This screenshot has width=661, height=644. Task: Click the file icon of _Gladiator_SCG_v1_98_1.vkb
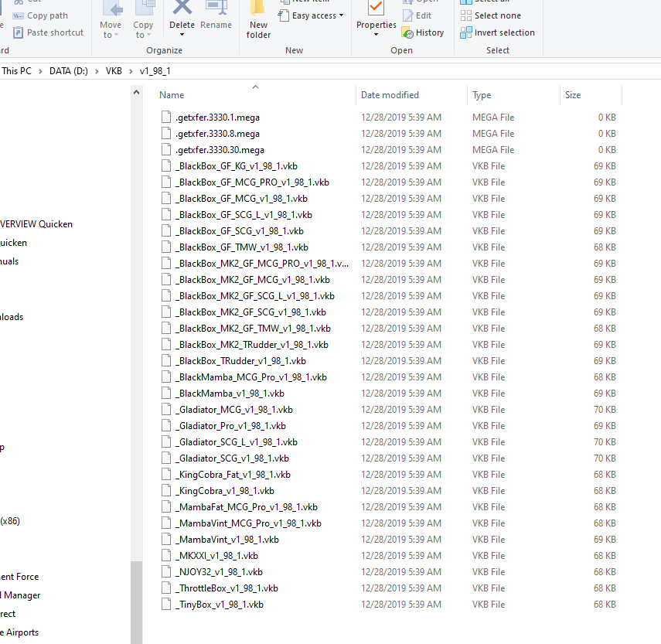click(166, 458)
